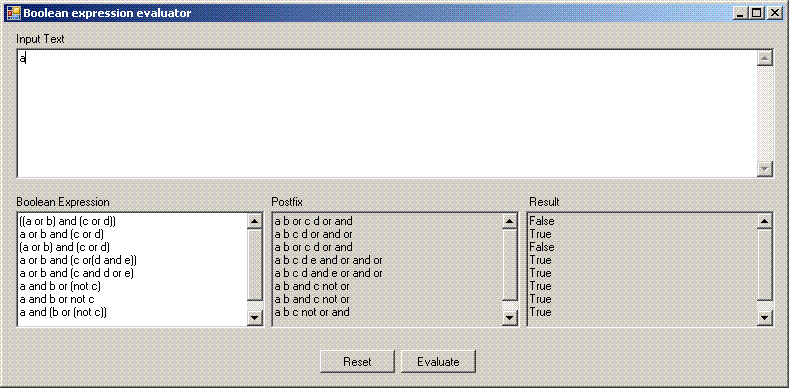
Task: Click the Boolean Expression list scrollbar thumb
Action: pyautogui.click(x=255, y=265)
